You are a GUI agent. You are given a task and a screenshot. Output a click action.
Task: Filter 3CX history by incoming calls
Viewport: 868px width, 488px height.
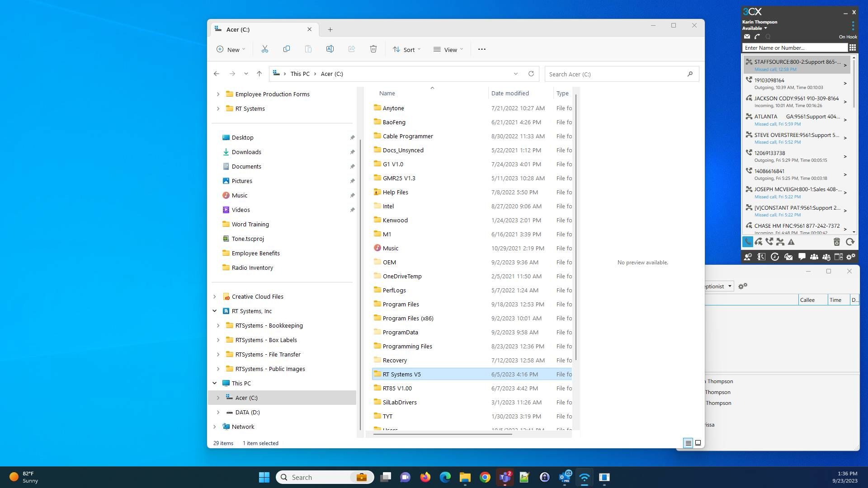coord(759,242)
